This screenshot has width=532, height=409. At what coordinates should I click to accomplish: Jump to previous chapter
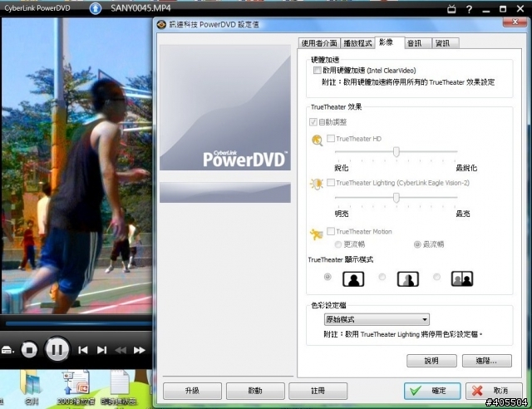click(x=82, y=350)
